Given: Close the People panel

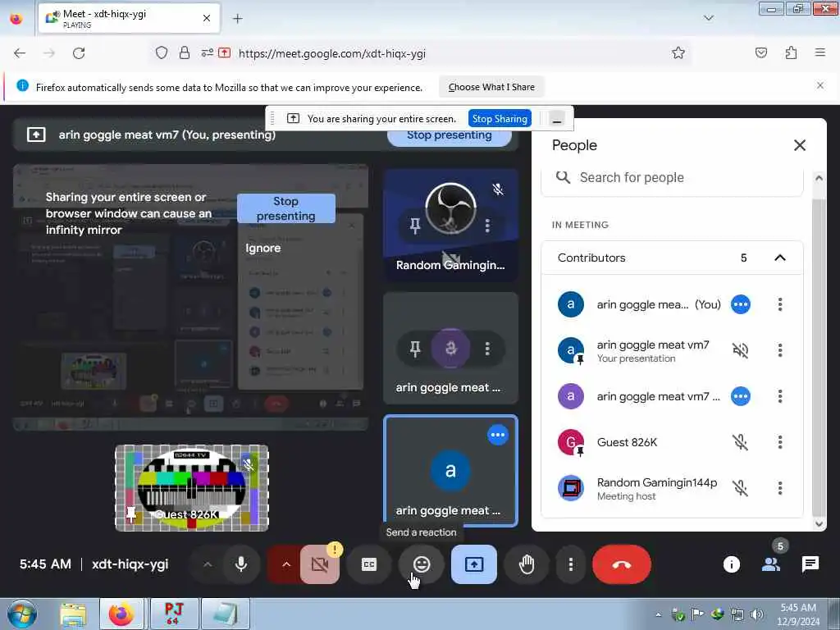Looking at the screenshot, I should click(x=799, y=145).
